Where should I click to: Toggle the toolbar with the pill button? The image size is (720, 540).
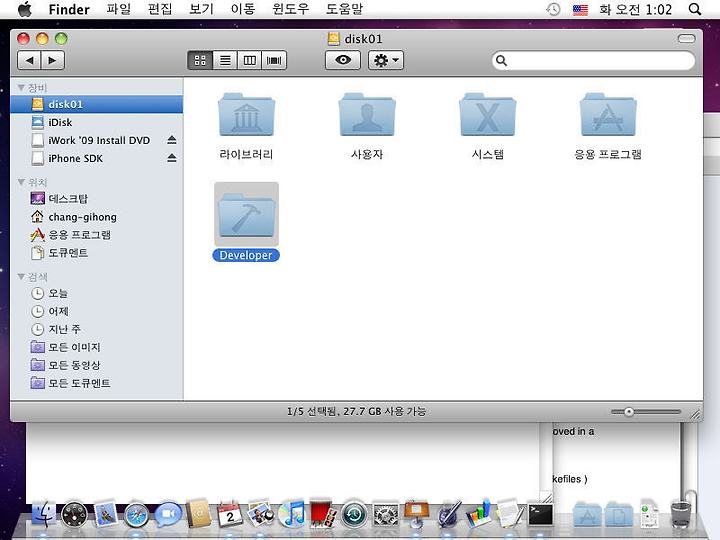click(686, 39)
